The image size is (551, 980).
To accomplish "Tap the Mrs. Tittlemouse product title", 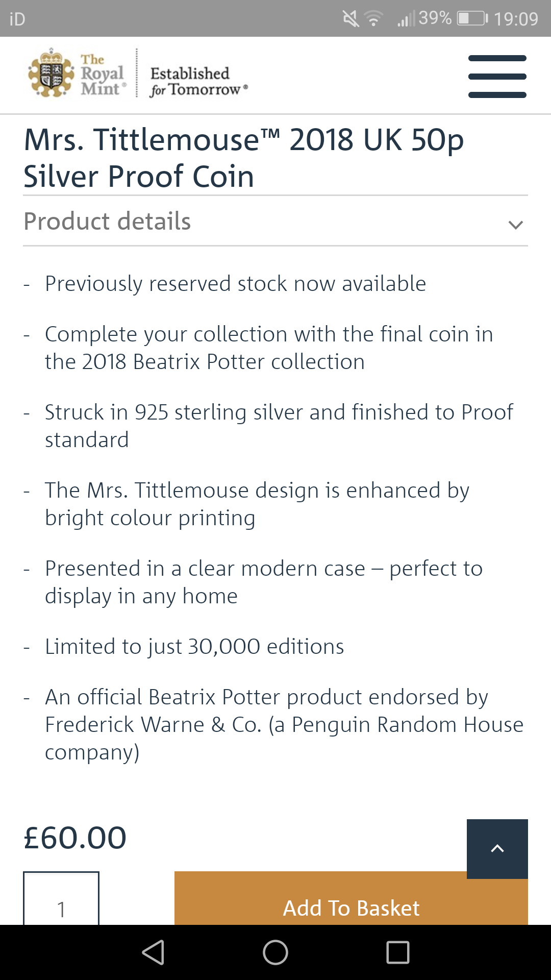I will pos(244,158).
